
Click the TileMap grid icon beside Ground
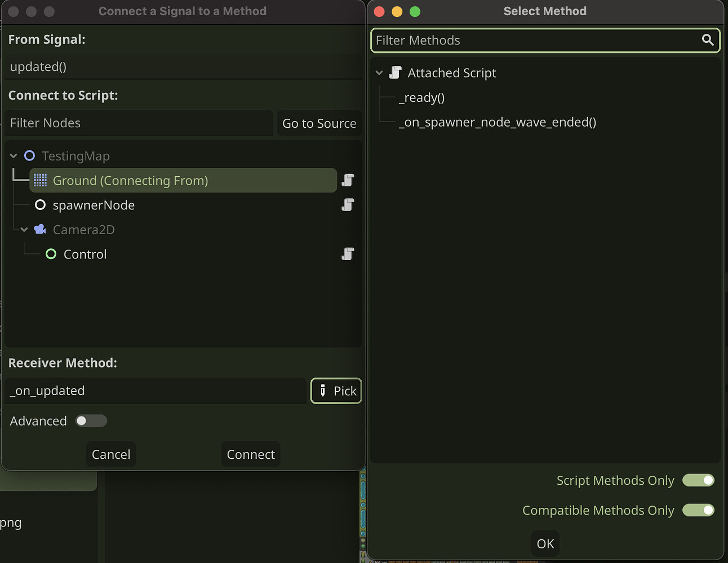(x=39, y=180)
